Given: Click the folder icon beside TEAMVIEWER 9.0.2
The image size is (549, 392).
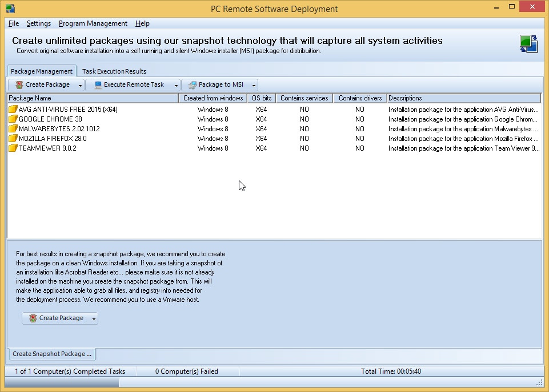Looking at the screenshot, I should tap(14, 148).
